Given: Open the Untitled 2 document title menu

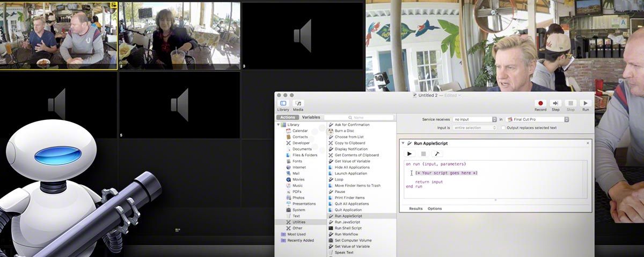Looking at the screenshot, I should 437,95.
